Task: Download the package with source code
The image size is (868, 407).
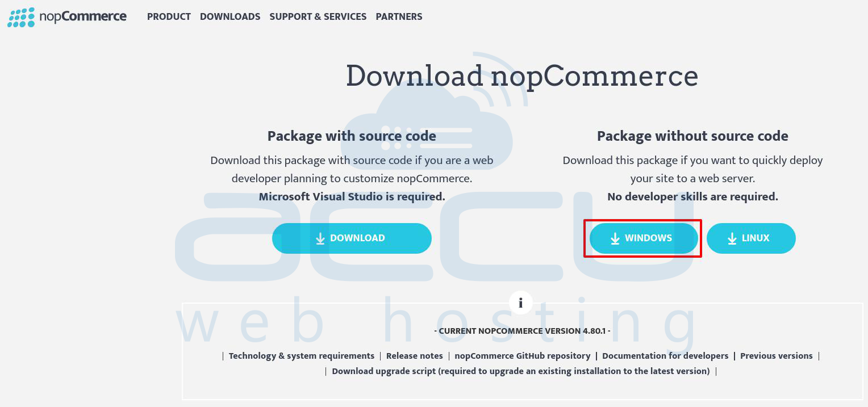Action: 352,238
